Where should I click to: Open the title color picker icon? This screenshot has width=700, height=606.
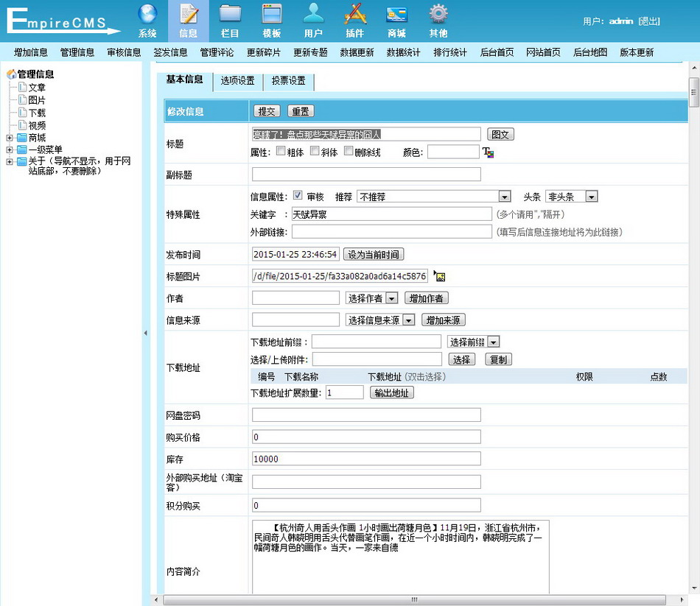click(x=488, y=152)
